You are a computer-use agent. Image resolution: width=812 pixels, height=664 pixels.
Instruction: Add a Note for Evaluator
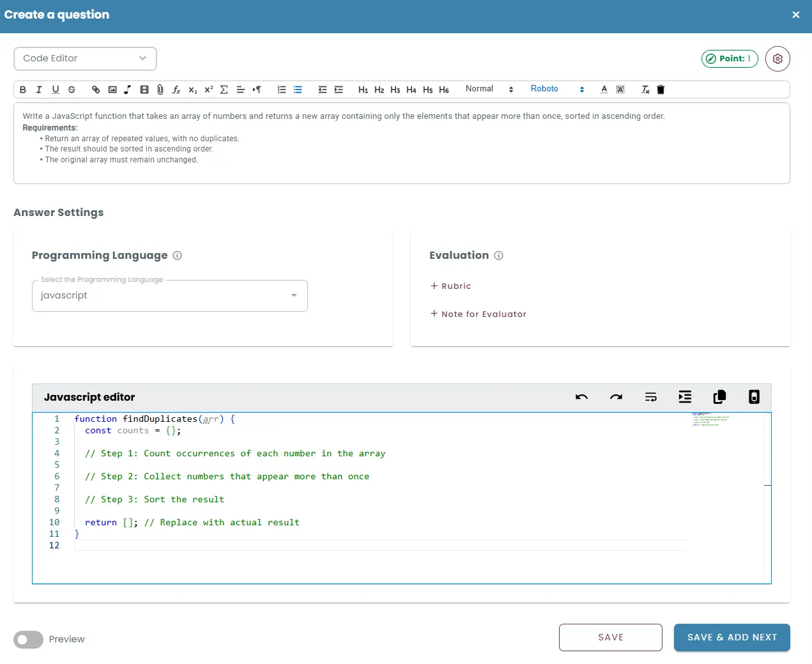pos(479,314)
